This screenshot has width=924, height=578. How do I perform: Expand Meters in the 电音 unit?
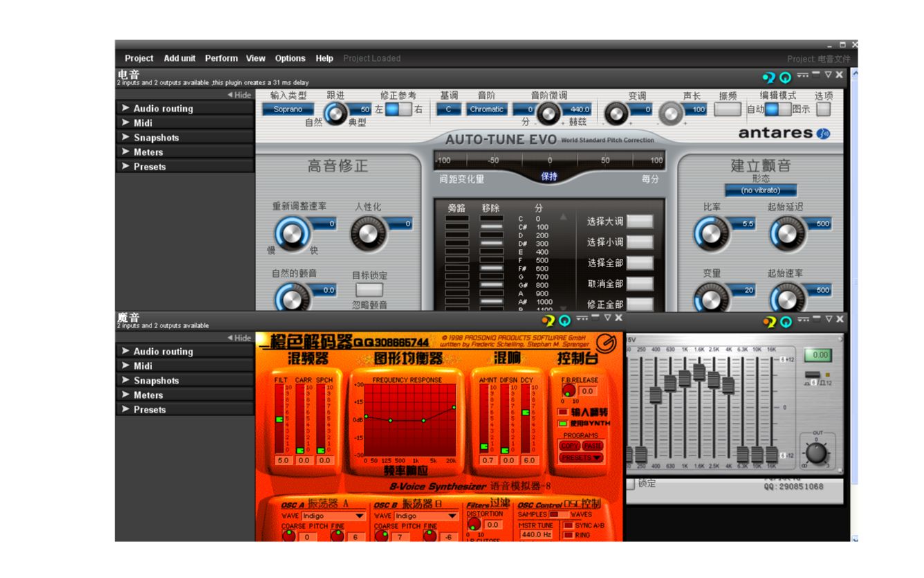[x=185, y=152]
